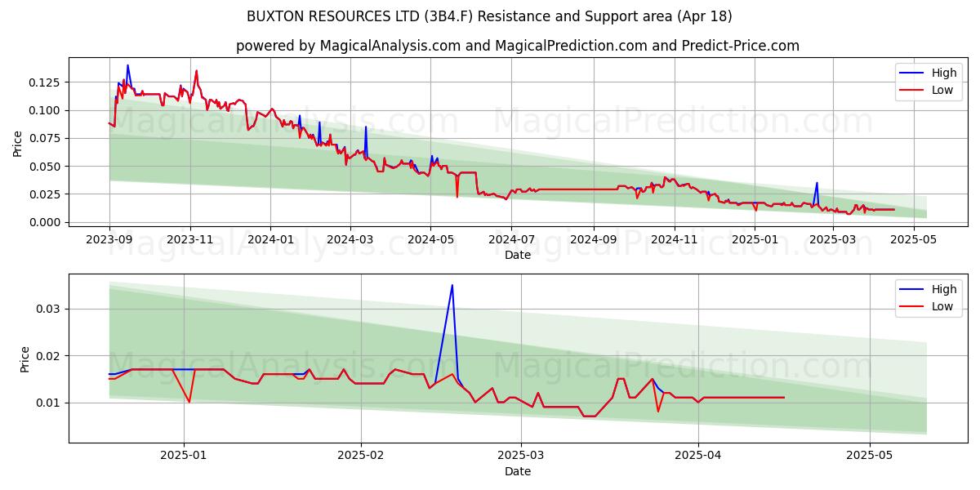Click 'High' in the 2023–2025 chart legend
This screenshot has width=980, height=490.
[944, 73]
